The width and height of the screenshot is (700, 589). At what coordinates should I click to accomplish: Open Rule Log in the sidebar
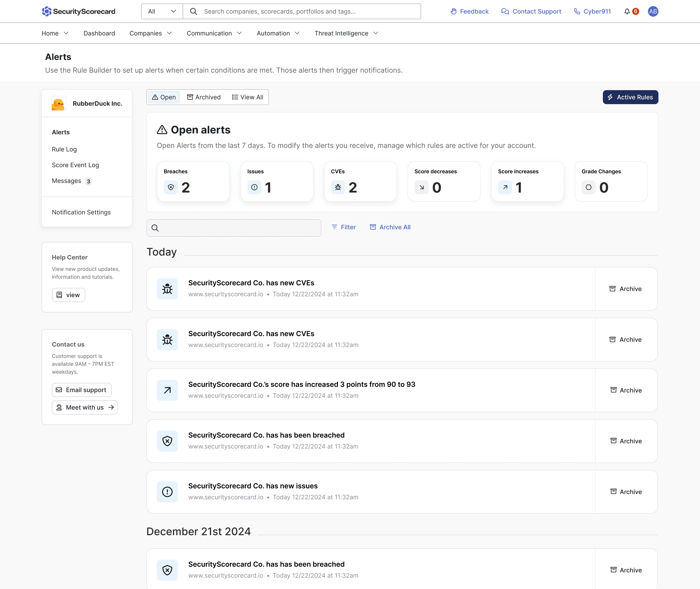[x=65, y=149]
